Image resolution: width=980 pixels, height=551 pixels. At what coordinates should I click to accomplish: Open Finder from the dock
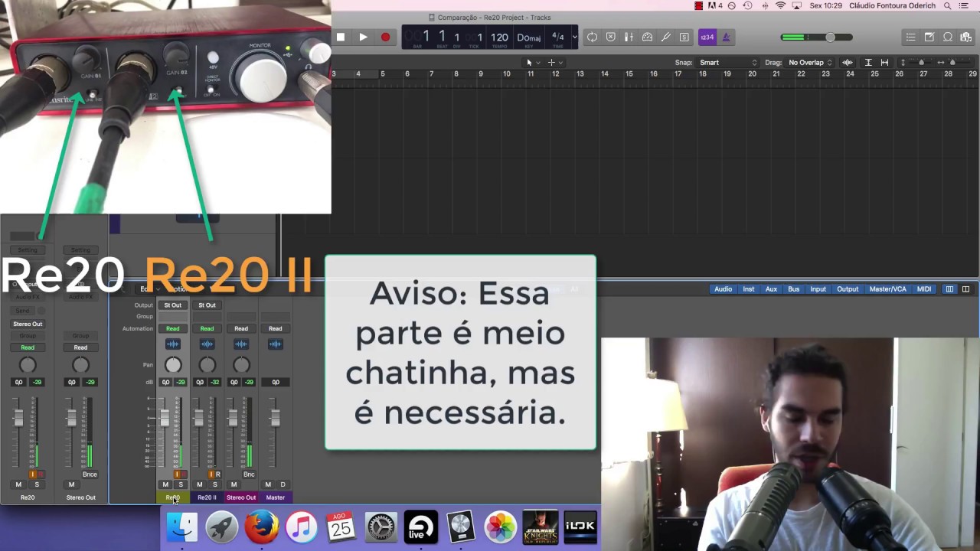click(182, 527)
